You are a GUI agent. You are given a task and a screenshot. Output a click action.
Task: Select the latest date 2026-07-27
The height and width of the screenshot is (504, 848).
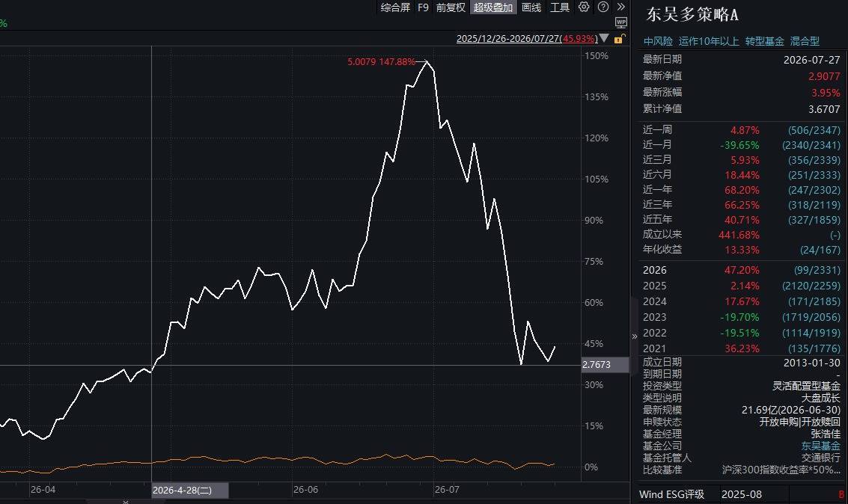click(812, 59)
